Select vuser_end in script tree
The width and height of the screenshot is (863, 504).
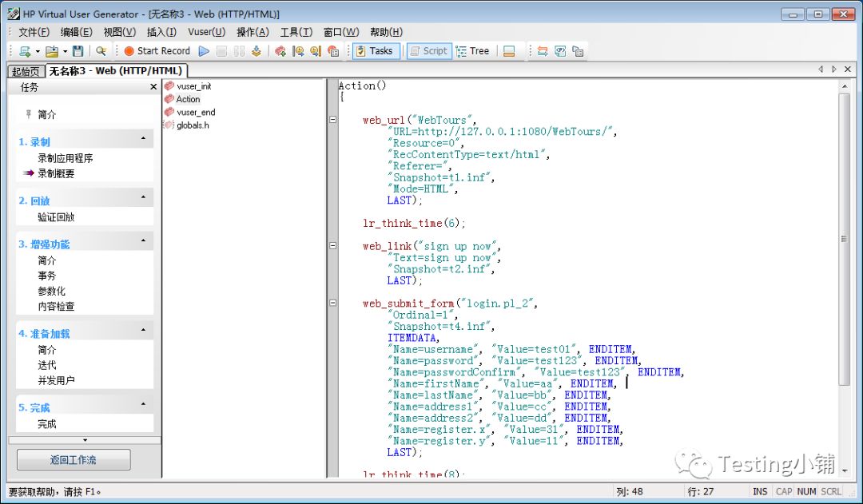click(x=190, y=113)
